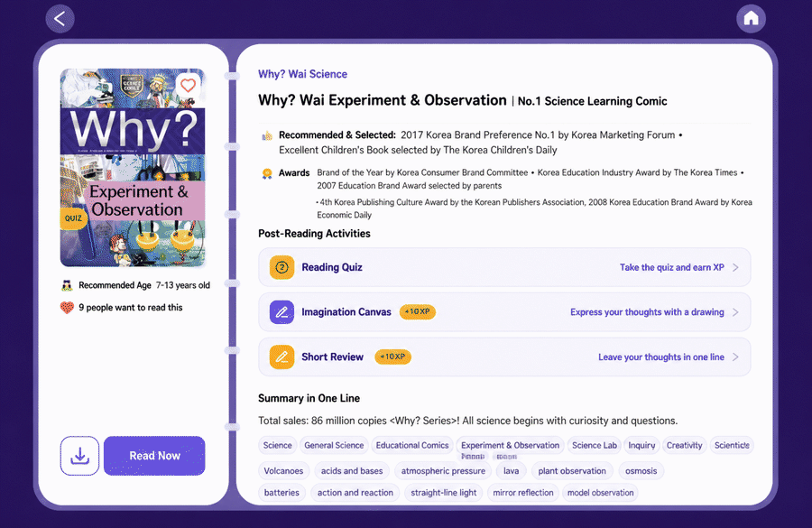Screen dimensions: 812x528
Task: Click +10XP badge beside Short Review
Action: click(392, 357)
